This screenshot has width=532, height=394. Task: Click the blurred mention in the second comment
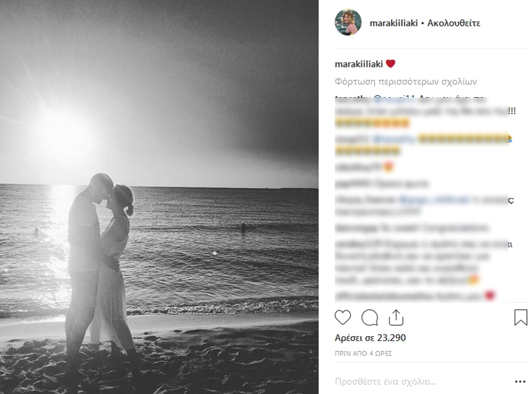(x=394, y=139)
